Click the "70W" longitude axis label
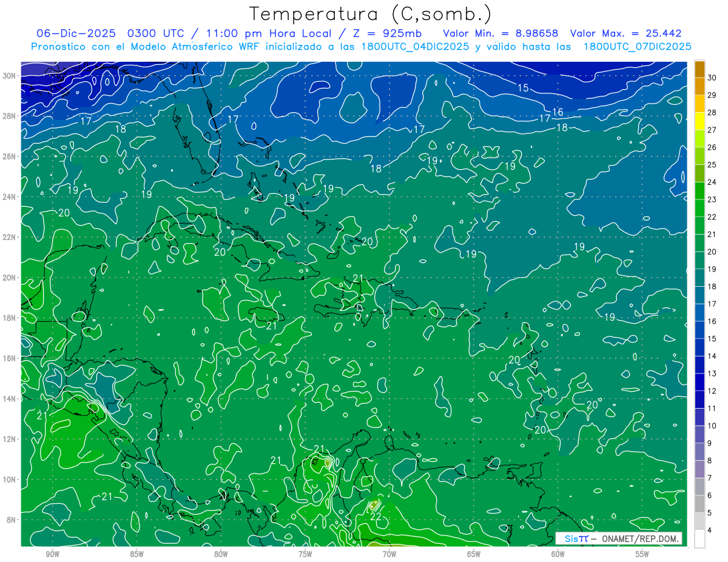 click(389, 555)
